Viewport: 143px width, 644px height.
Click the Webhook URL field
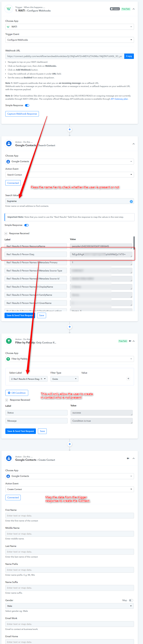[x=64, y=56]
